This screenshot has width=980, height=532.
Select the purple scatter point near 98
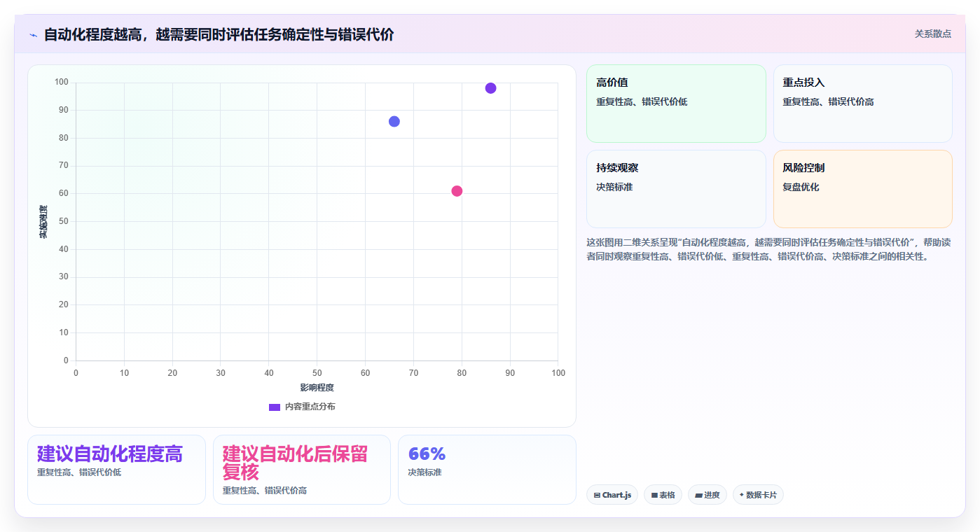click(490, 88)
